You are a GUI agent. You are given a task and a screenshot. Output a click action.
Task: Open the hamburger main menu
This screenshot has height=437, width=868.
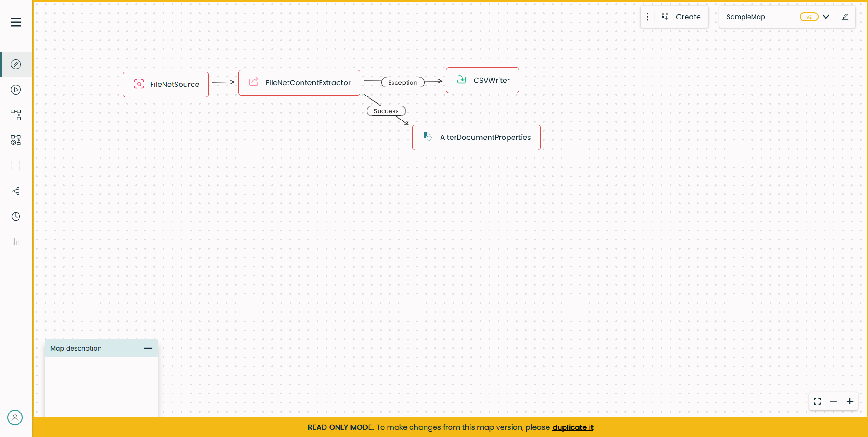coord(16,22)
